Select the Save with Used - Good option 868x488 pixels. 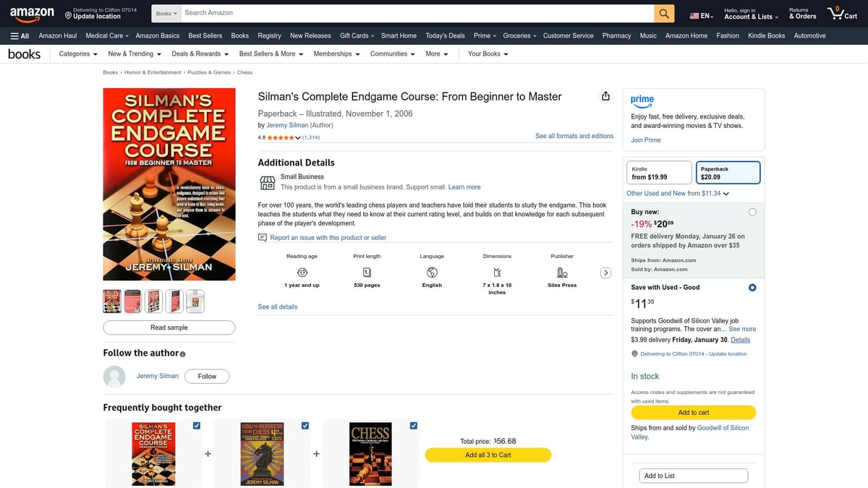pyautogui.click(x=752, y=287)
